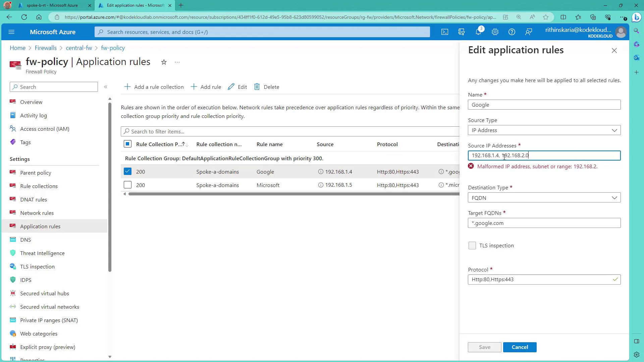Open Azure Cloud Shell icon
644x362 pixels.
pyautogui.click(x=444, y=32)
